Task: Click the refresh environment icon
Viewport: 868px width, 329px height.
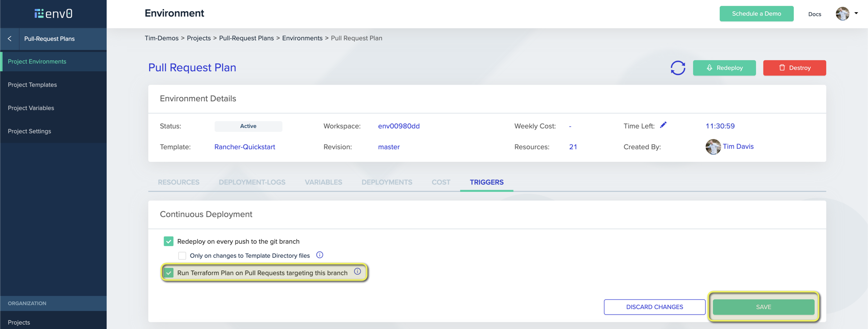Action: pyautogui.click(x=678, y=68)
